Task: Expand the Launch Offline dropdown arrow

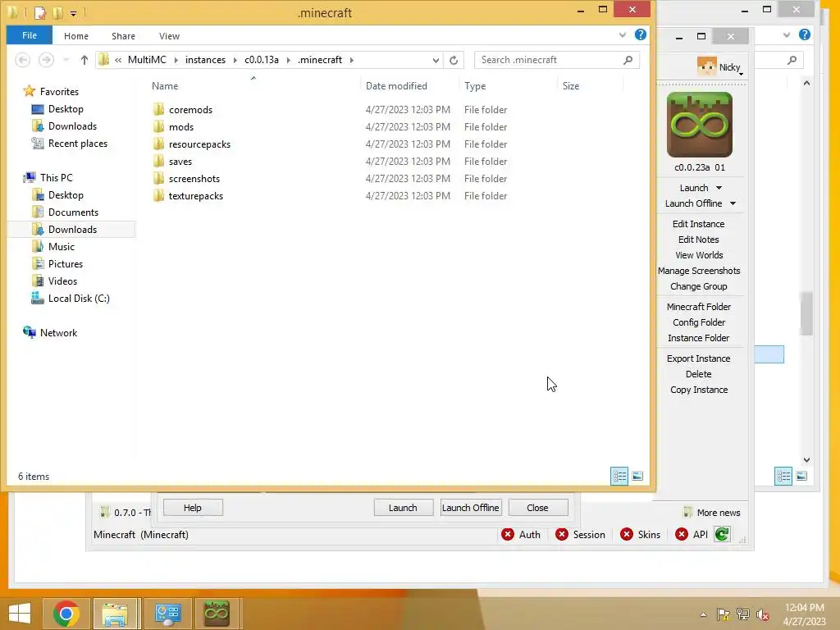Action: (733, 203)
